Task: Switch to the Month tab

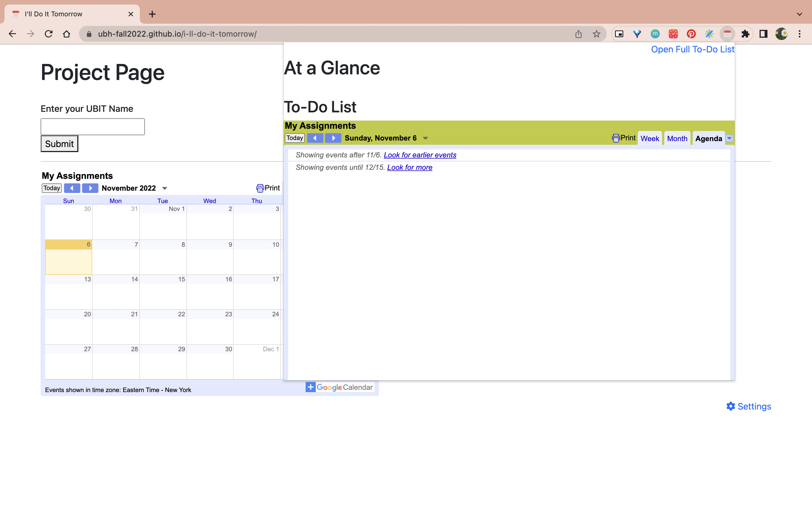Action: point(677,139)
